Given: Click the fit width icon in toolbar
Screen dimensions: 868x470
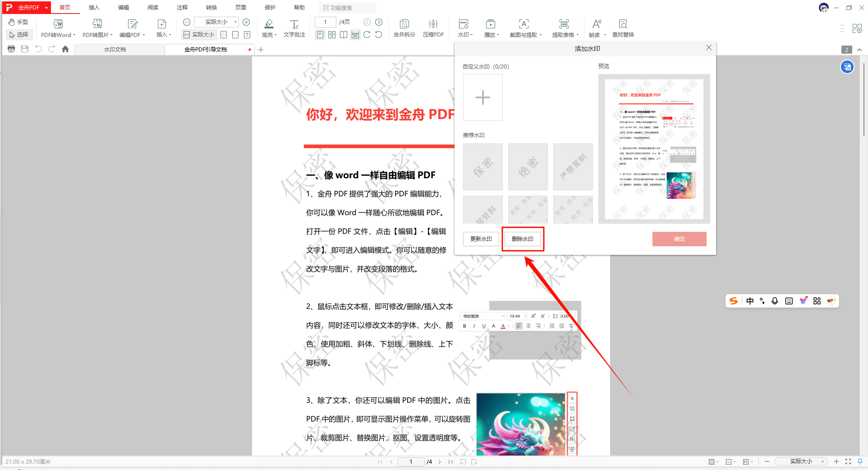Looking at the screenshot, I should tap(235, 34).
